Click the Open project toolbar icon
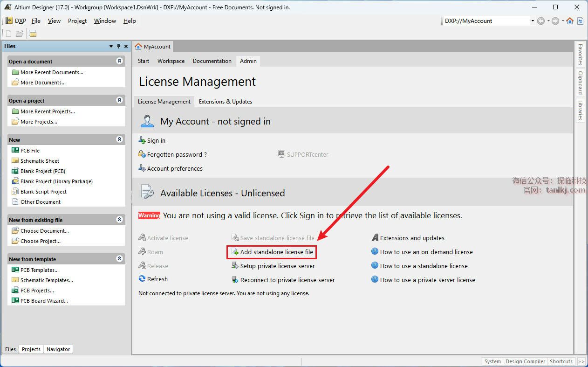This screenshot has height=367, width=588. click(x=33, y=34)
